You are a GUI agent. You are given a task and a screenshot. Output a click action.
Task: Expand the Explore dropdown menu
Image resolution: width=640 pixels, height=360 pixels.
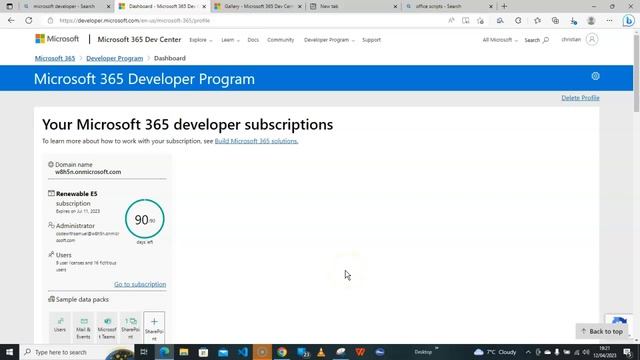[201, 40]
